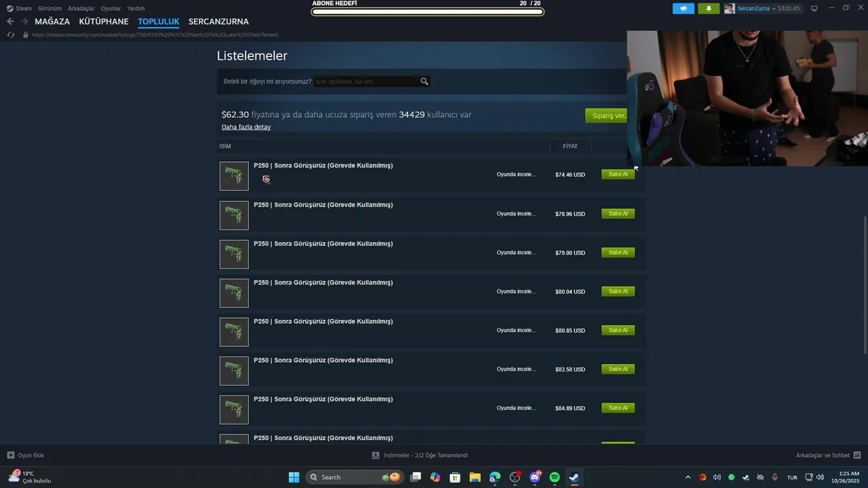Open the Windows Start menu
This screenshot has width=868, height=488.
pyautogui.click(x=294, y=477)
